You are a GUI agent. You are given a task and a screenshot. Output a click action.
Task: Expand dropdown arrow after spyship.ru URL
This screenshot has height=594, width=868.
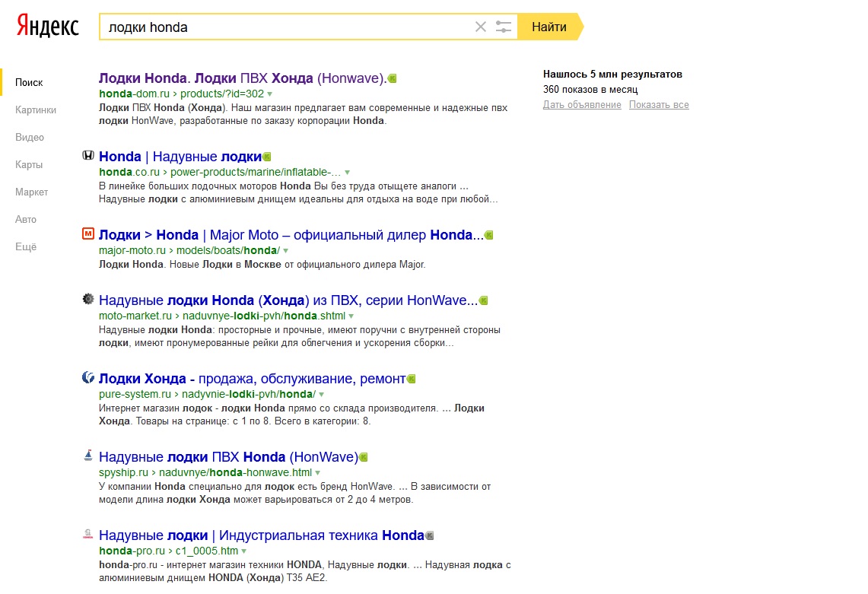318,473
